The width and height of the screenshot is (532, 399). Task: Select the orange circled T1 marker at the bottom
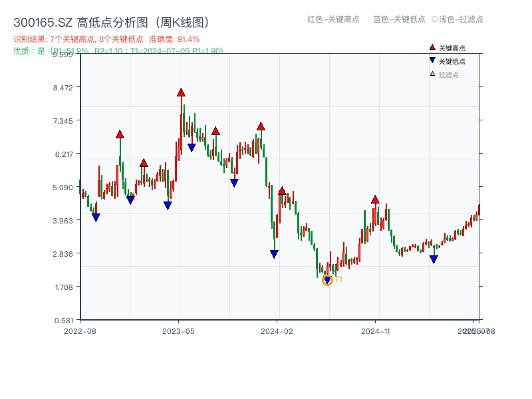tap(327, 279)
